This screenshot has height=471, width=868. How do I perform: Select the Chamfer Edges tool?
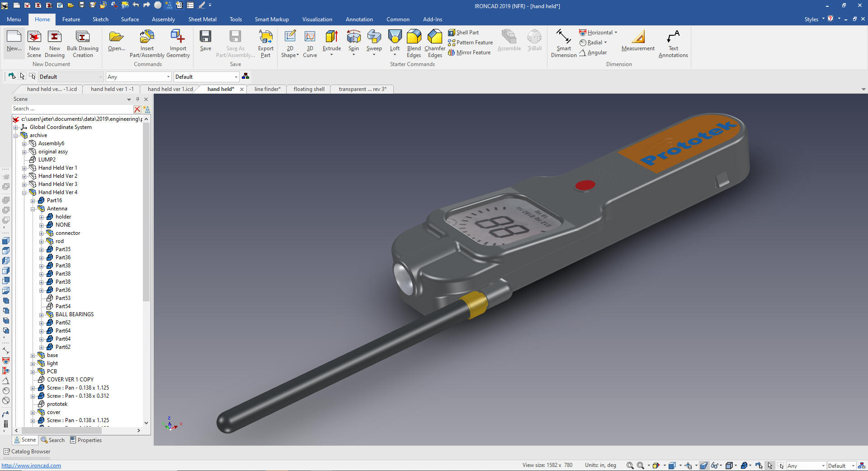(434, 44)
